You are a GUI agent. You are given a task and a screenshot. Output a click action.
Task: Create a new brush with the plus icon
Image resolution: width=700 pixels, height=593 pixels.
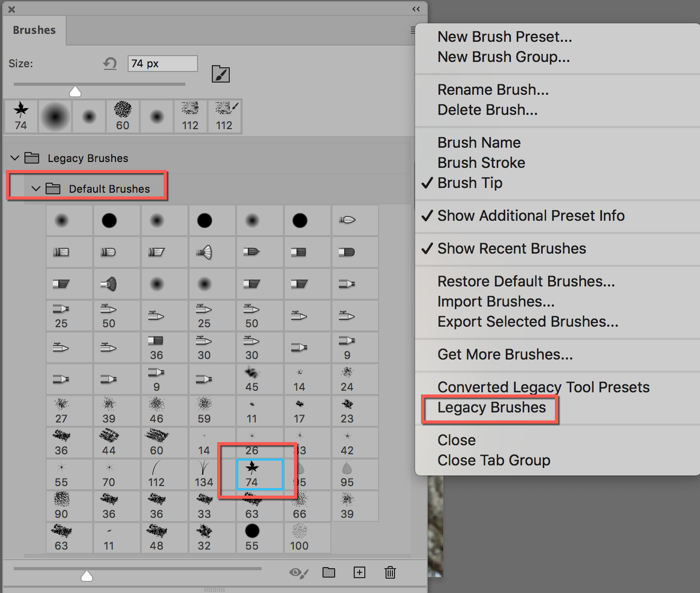pos(360,572)
